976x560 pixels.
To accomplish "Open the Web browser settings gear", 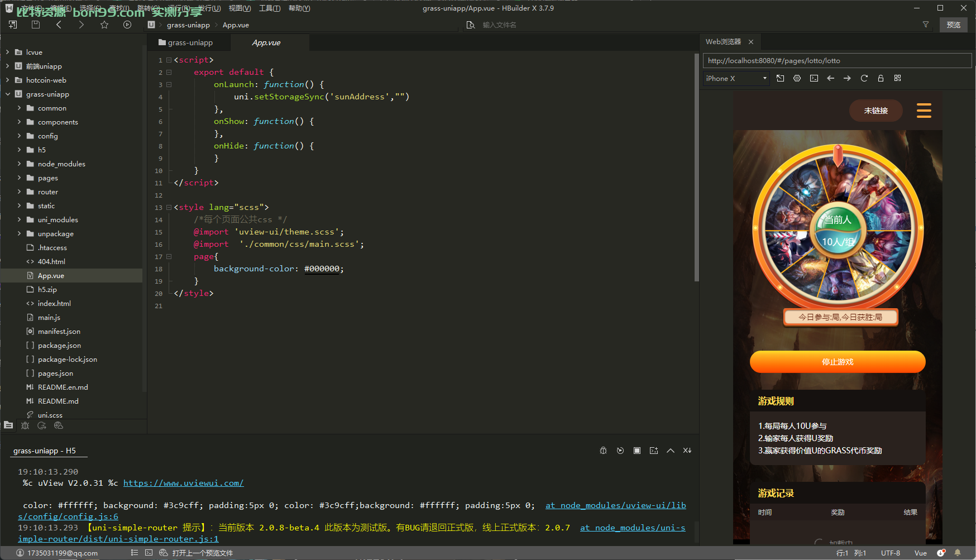I will pos(797,78).
